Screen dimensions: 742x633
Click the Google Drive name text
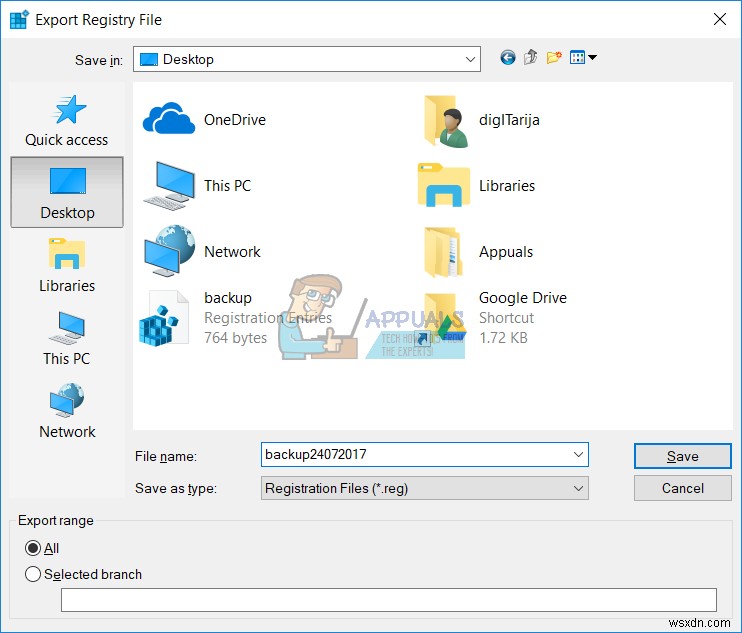[523, 298]
